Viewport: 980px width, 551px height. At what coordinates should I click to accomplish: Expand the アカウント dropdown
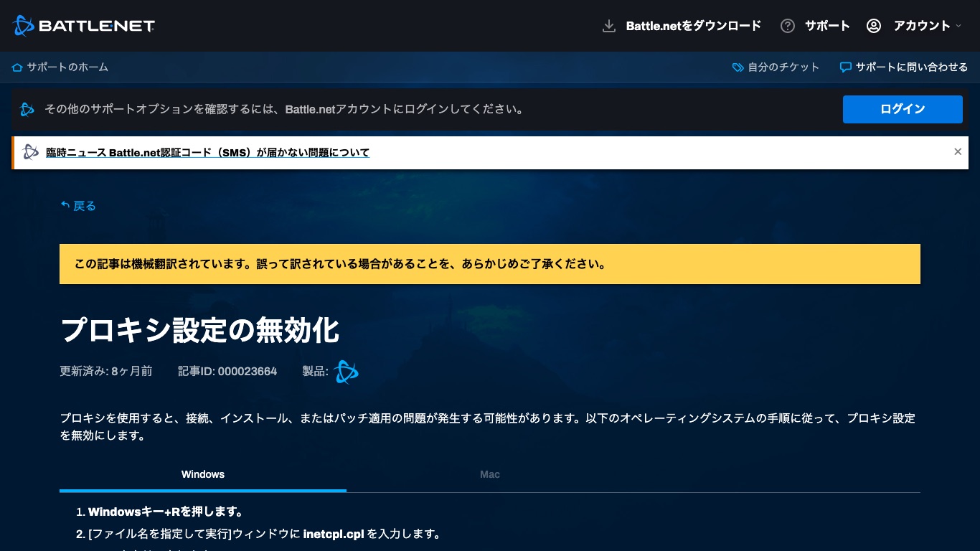pyautogui.click(x=927, y=26)
